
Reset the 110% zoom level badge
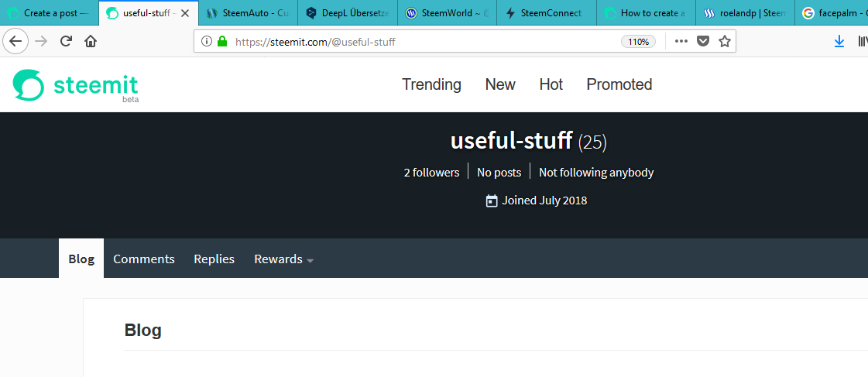coord(638,42)
